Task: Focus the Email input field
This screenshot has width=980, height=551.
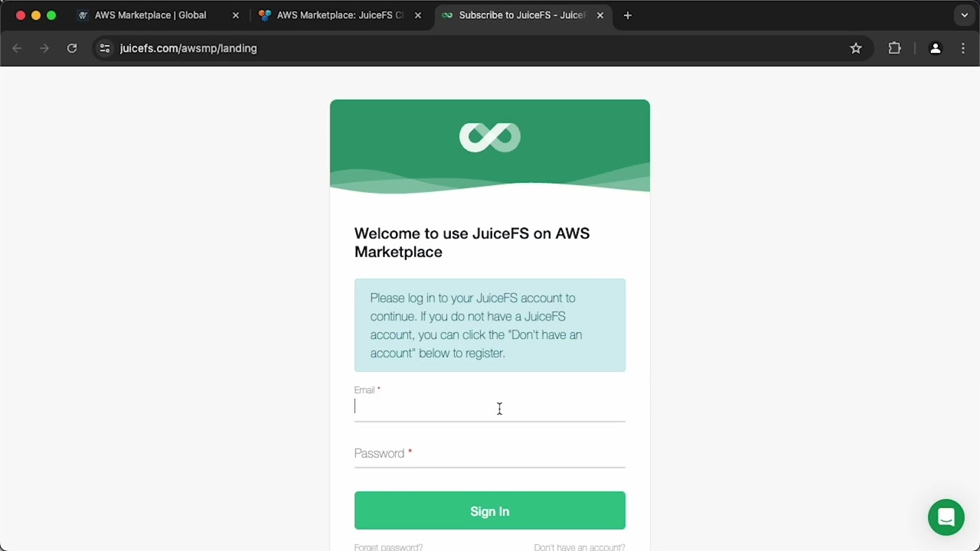Action: point(490,408)
